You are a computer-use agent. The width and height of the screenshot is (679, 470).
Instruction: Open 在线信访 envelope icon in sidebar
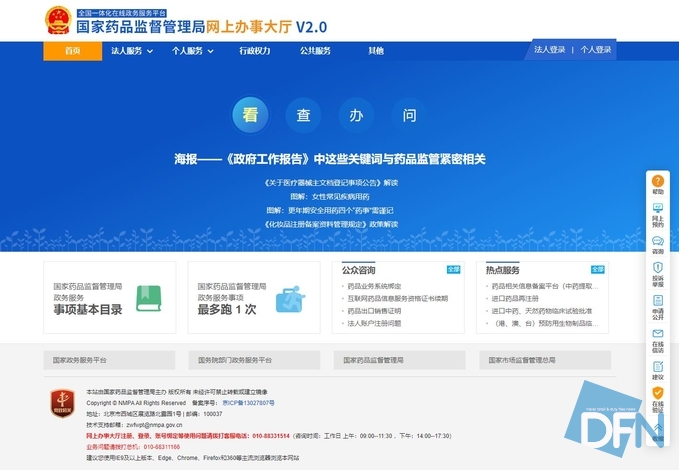tap(658, 334)
